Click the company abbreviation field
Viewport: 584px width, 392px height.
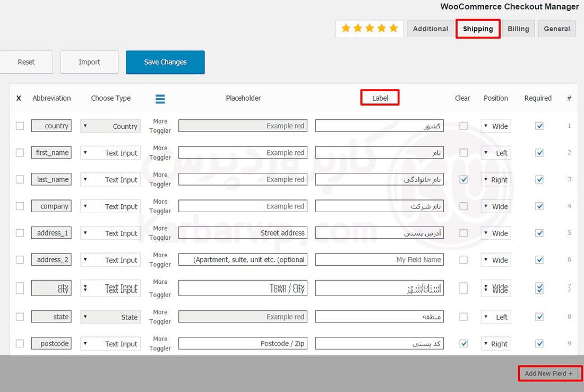coord(51,206)
